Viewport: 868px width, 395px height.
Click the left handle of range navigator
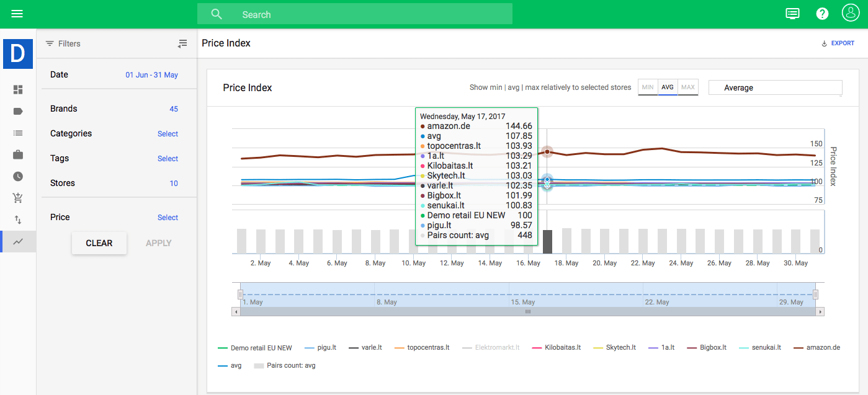click(240, 295)
